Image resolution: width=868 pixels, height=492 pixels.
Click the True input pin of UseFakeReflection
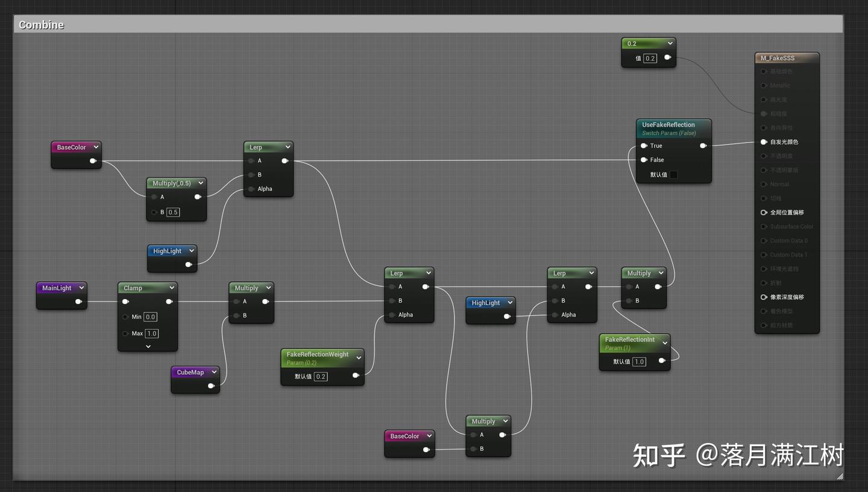click(644, 146)
